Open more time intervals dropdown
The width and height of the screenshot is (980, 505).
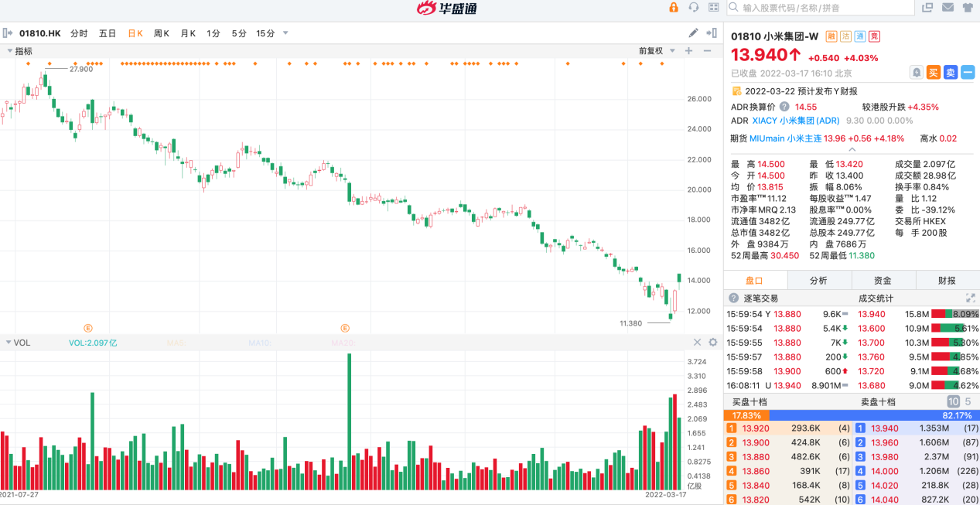click(x=285, y=33)
